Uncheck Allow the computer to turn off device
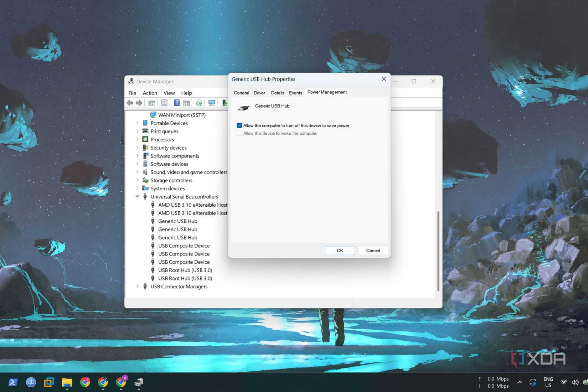The height and width of the screenshot is (392, 588). tap(239, 125)
